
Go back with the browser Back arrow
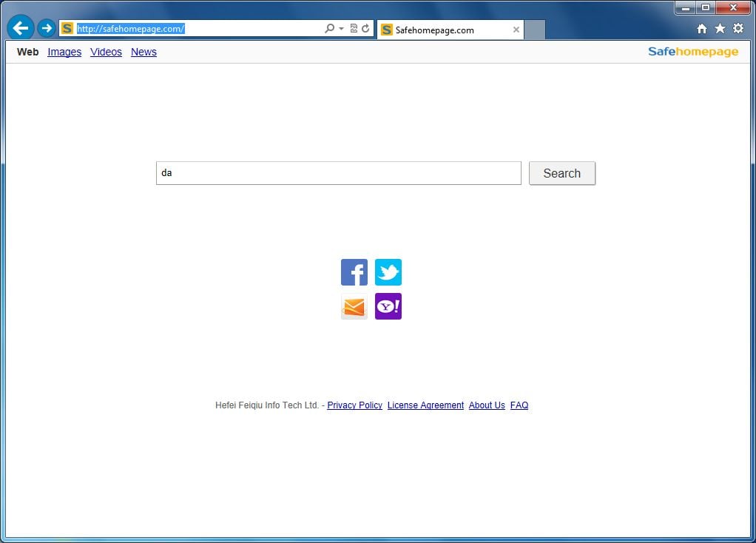[x=20, y=28]
